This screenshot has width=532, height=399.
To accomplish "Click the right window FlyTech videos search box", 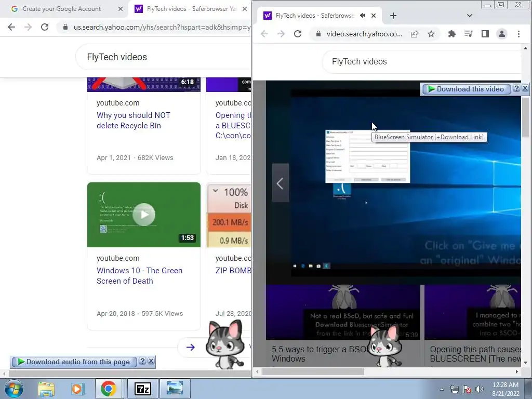I will tap(421, 62).
